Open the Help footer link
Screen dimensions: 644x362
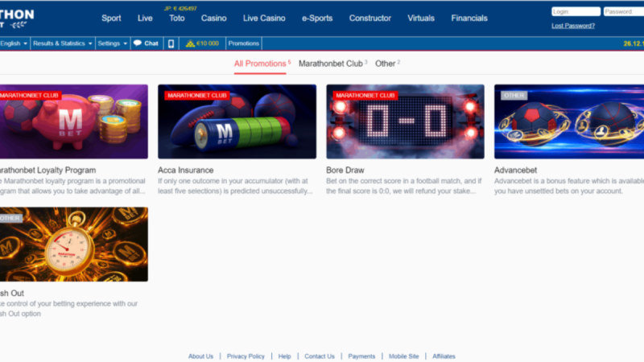click(x=285, y=356)
